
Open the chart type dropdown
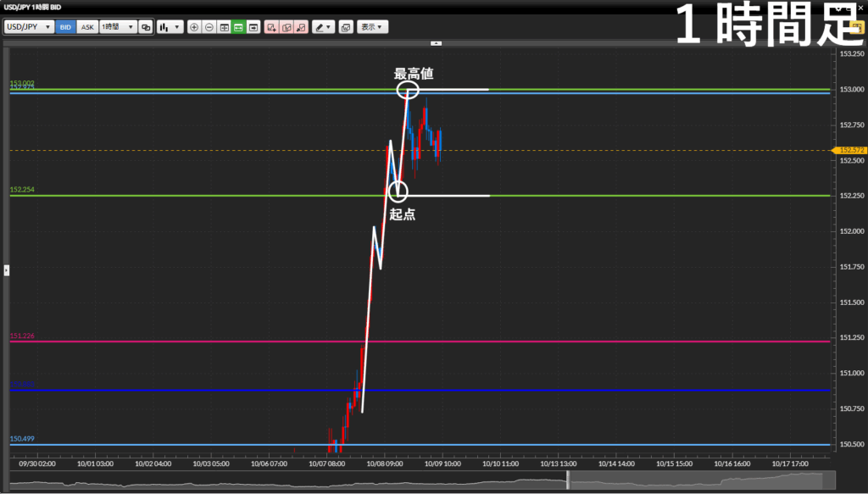[170, 27]
